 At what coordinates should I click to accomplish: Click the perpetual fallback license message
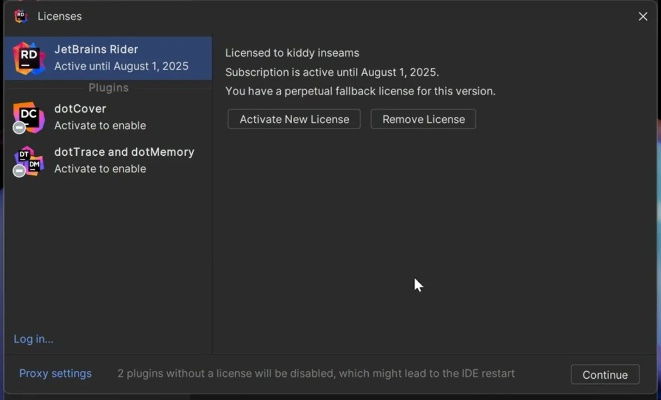tap(360, 91)
